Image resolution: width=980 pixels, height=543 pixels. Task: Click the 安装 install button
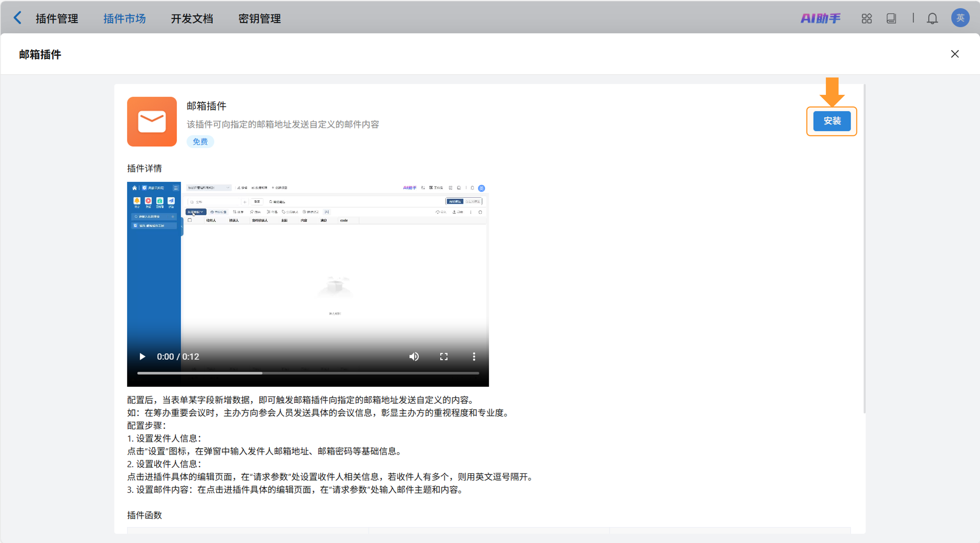point(832,121)
